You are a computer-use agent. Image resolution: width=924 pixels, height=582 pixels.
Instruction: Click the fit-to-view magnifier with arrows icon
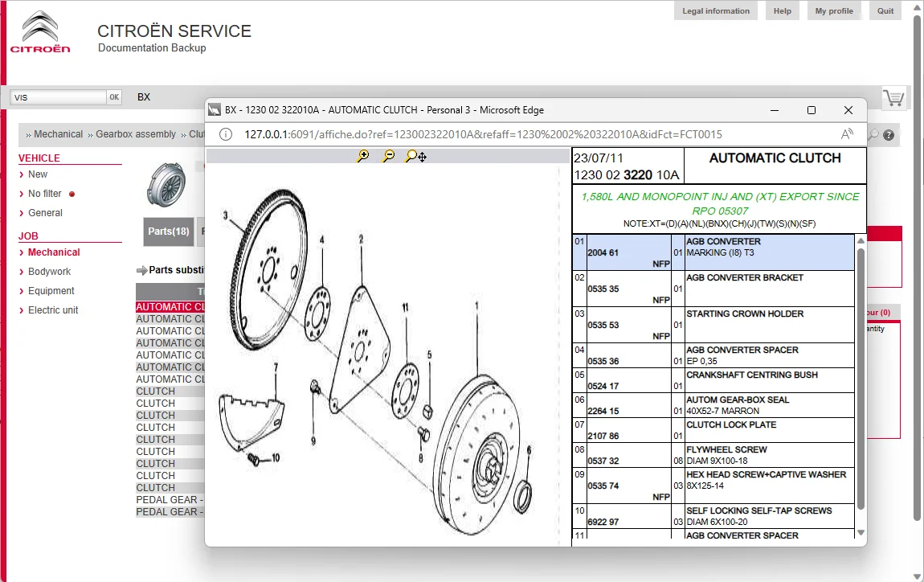tap(415, 156)
